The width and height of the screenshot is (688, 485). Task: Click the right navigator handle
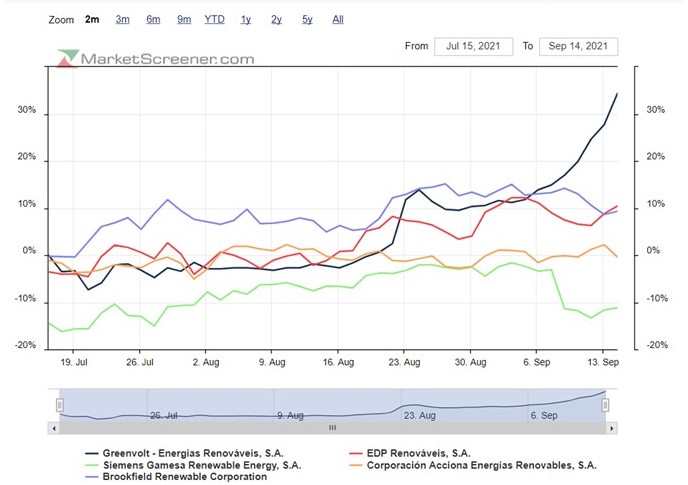(x=605, y=405)
